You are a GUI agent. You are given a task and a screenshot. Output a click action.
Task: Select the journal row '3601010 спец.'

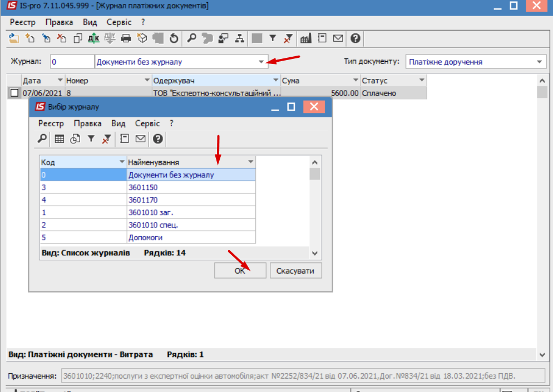pyautogui.click(x=147, y=225)
